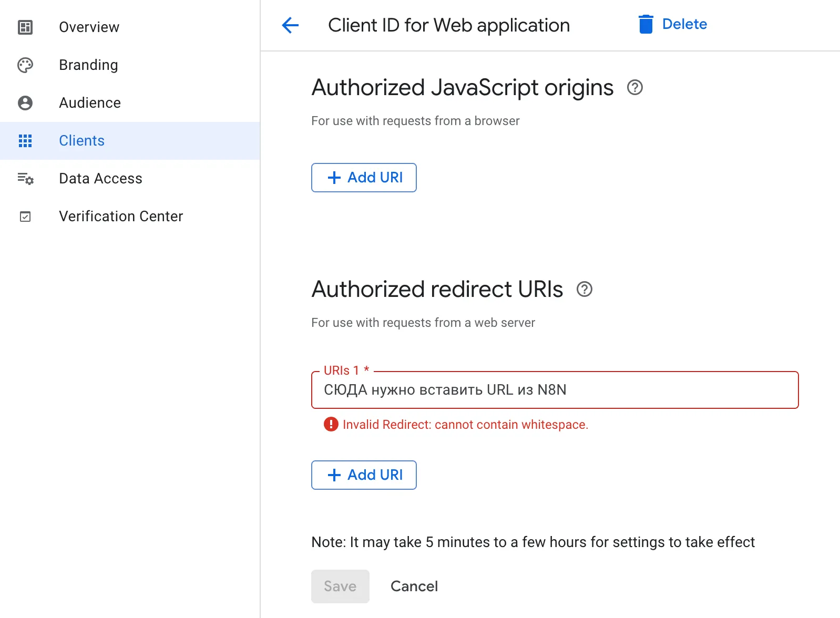Click the red error icon under URIs field

331,424
